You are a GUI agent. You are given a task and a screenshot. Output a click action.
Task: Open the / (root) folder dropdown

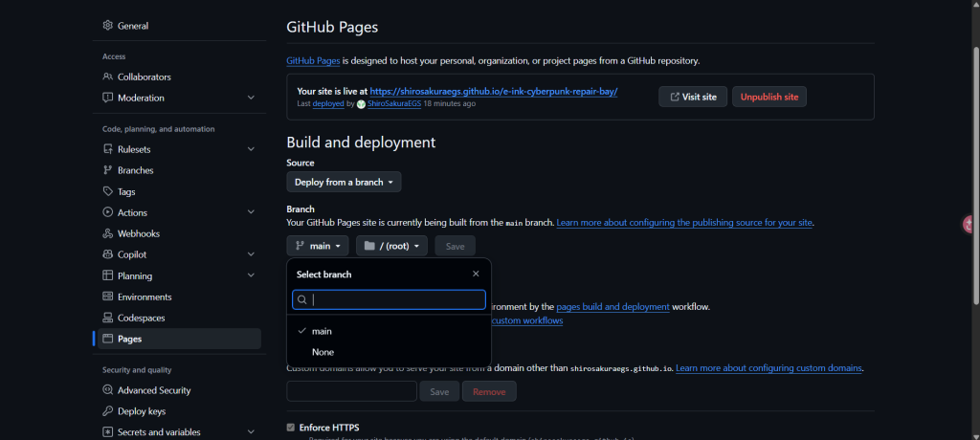(391, 246)
